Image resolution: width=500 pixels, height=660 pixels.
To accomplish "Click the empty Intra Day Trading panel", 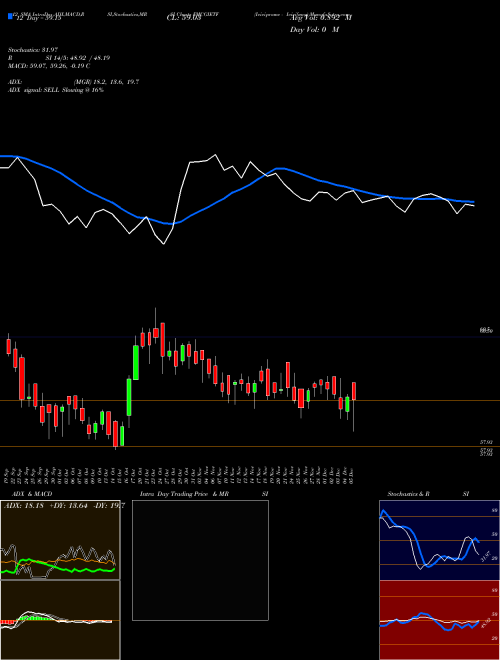I will (200, 560).
